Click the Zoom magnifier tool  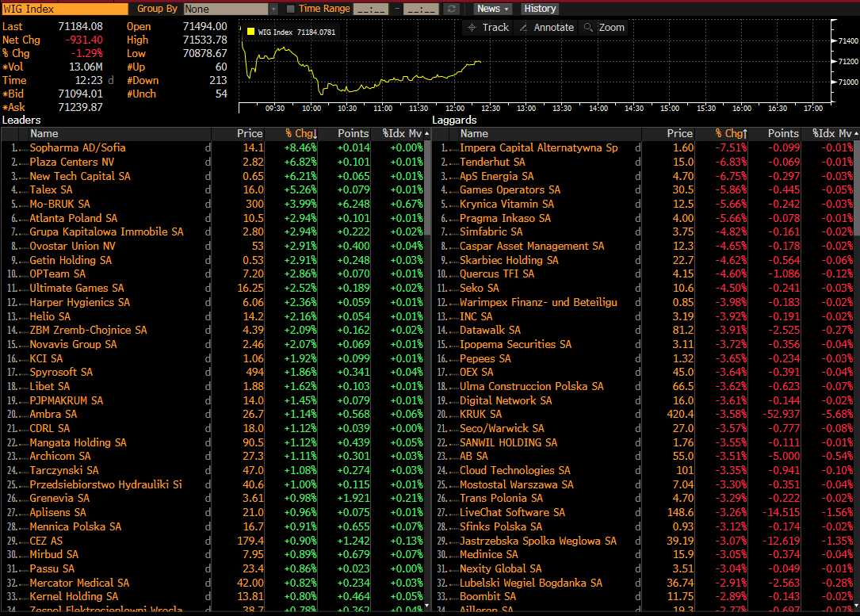tap(604, 28)
